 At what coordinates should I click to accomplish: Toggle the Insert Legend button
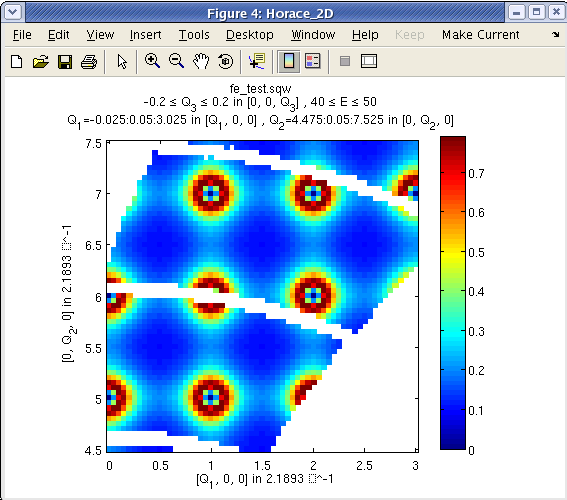(313, 61)
